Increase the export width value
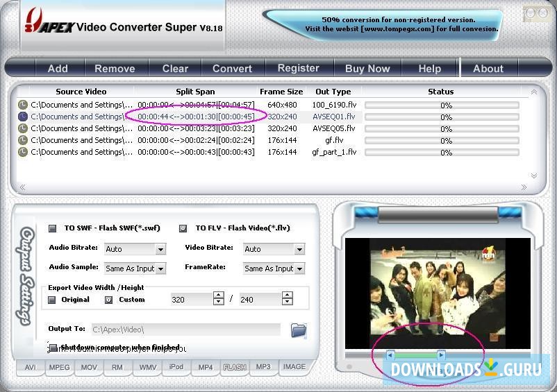Screen dimensions: 557x392 tap(219, 295)
